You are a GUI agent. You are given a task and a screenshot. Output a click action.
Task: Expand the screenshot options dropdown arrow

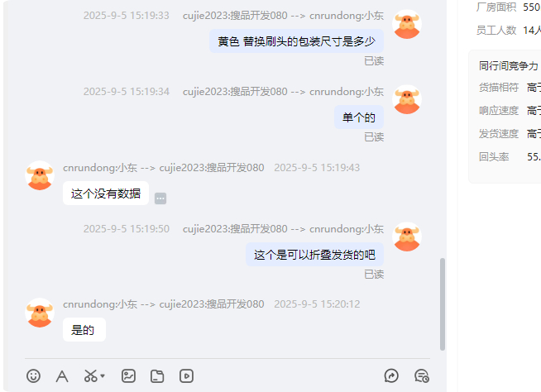(103, 375)
